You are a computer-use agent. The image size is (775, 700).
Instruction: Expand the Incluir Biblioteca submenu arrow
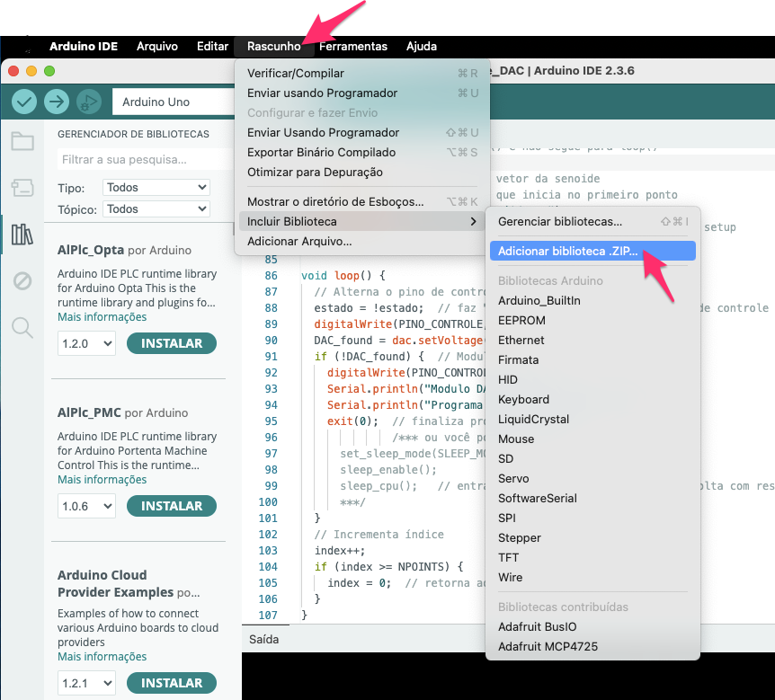[473, 221]
